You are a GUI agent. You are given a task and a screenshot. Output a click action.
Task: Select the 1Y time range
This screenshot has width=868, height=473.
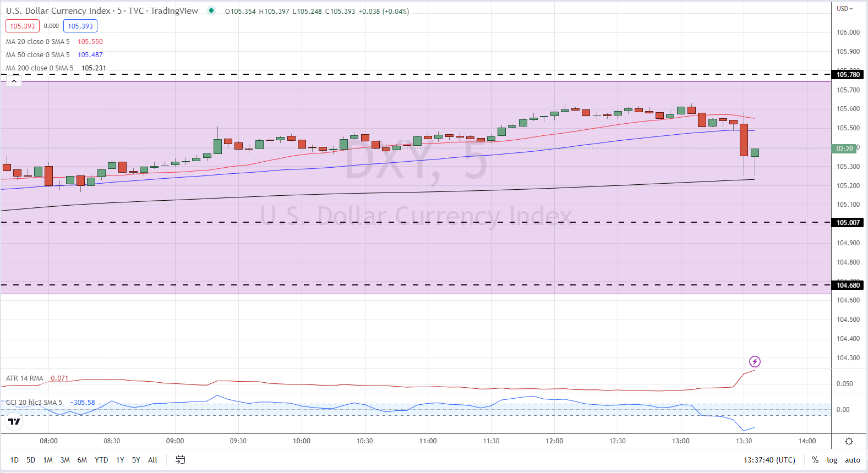coord(120,460)
